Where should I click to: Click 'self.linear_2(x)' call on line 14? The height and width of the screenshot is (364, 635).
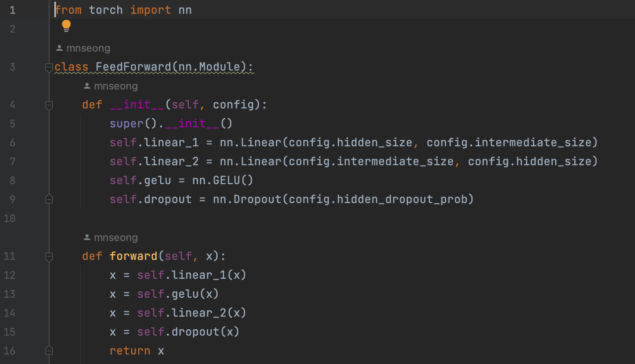pyautogui.click(x=192, y=313)
